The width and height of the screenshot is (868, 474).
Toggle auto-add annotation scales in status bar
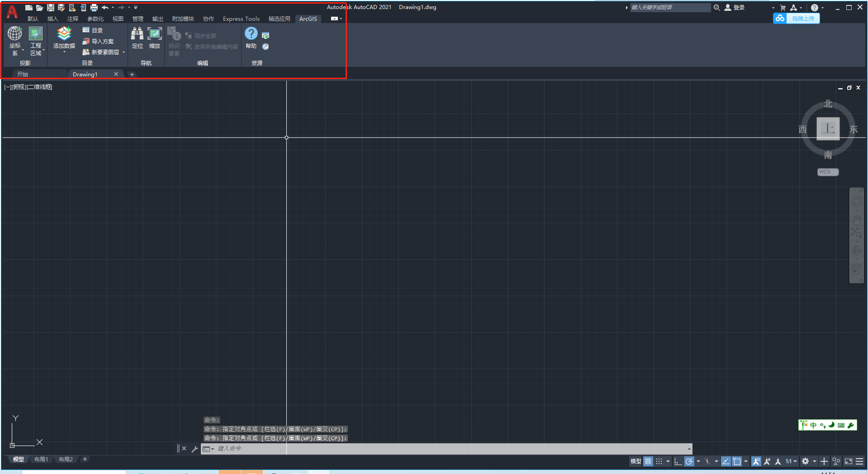pyautogui.click(x=767, y=461)
